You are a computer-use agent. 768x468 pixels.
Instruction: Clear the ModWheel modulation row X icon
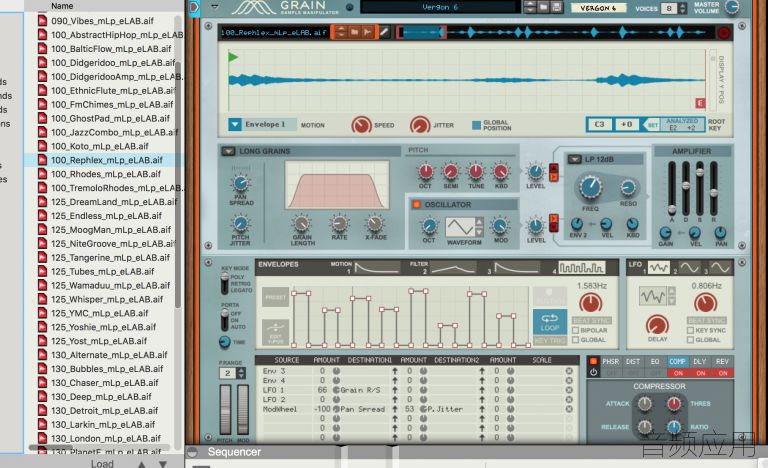pyautogui.click(x=569, y=409)
